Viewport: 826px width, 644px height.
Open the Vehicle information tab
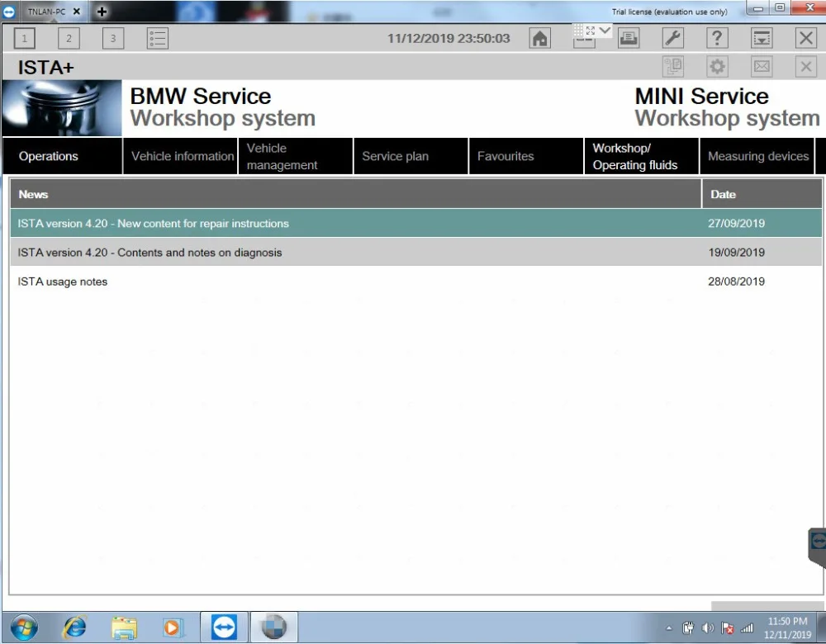pos(180,156)
